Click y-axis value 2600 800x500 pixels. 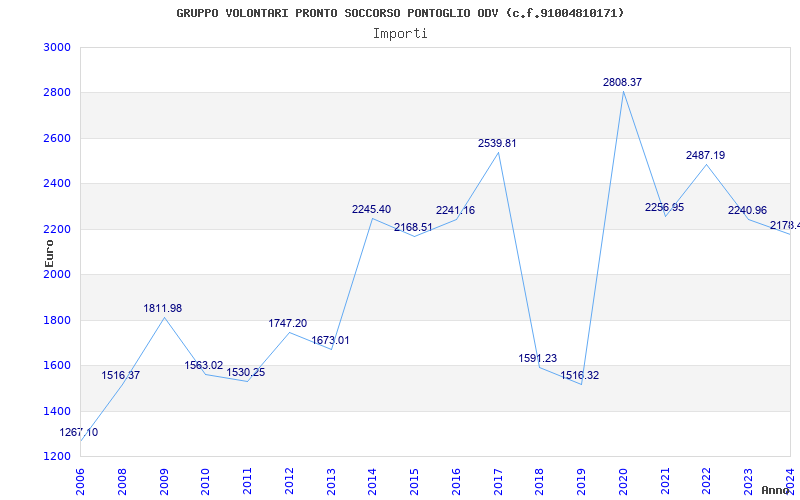(x=57, y=138)
